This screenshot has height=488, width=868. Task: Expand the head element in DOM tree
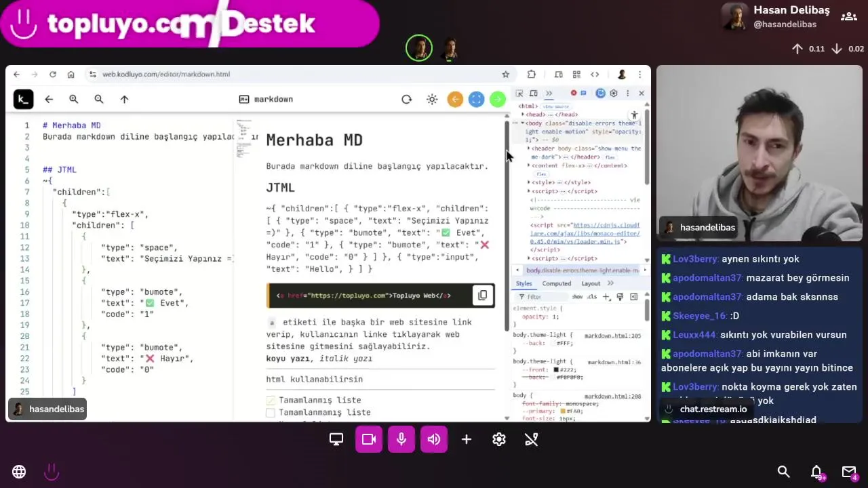(523, 115)
